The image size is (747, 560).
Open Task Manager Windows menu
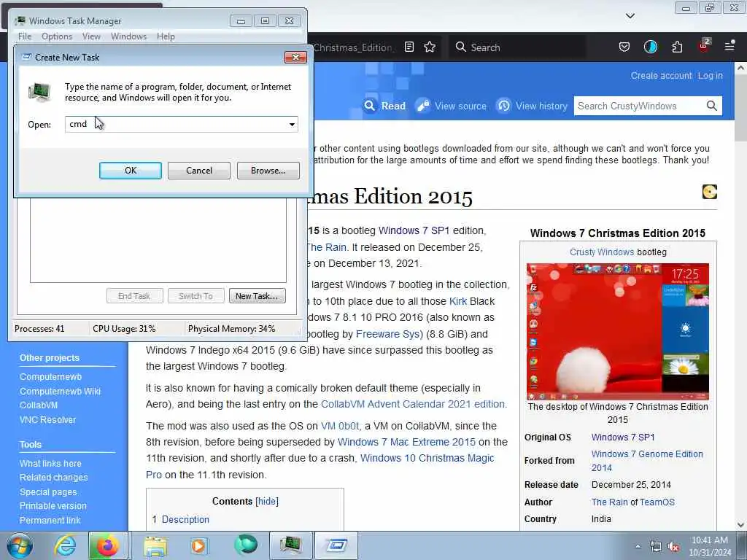point(128,36)
